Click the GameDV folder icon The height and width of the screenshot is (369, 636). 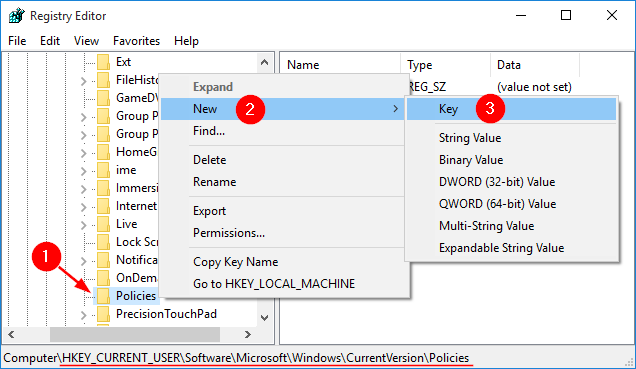(103, 98)
